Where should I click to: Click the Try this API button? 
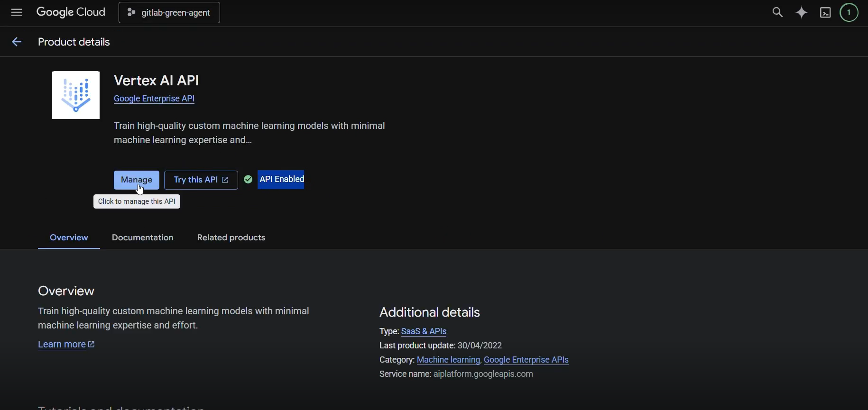201,180
